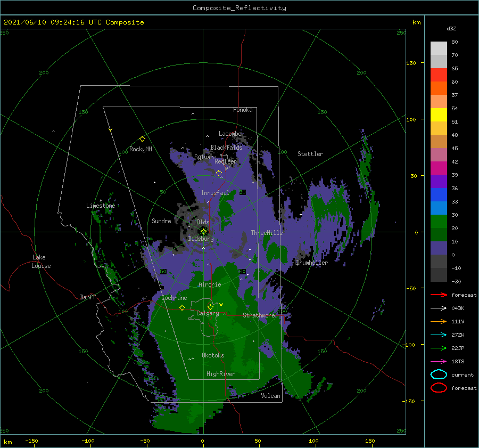Click the yellow marker northwest of RockyMH
479x448 pixels.
coord(111,130)
